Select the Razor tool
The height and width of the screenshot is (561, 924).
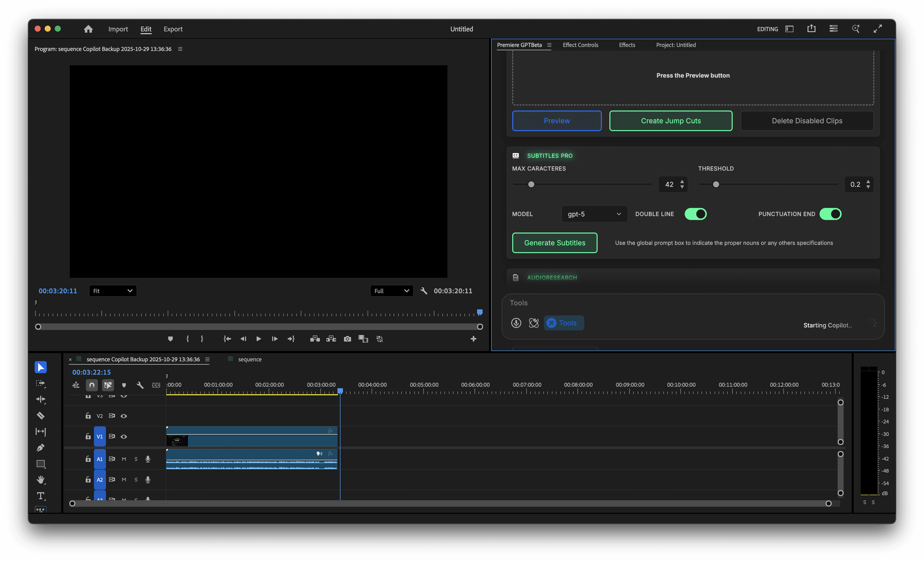coord(40,416)
